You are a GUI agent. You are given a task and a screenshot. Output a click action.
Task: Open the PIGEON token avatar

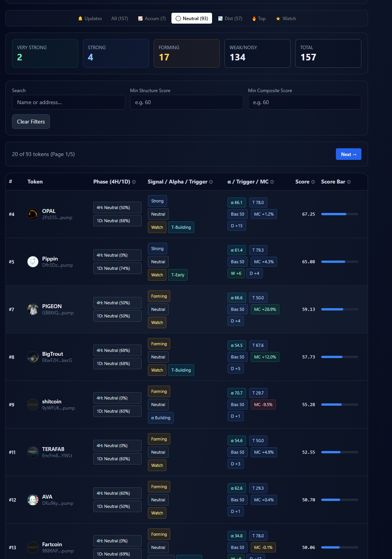pos(33,309)
